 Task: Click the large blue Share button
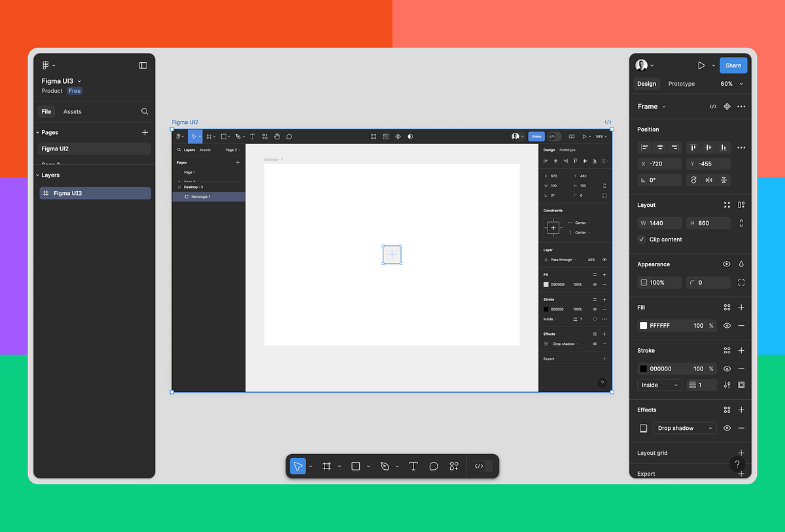click(733, 65)
